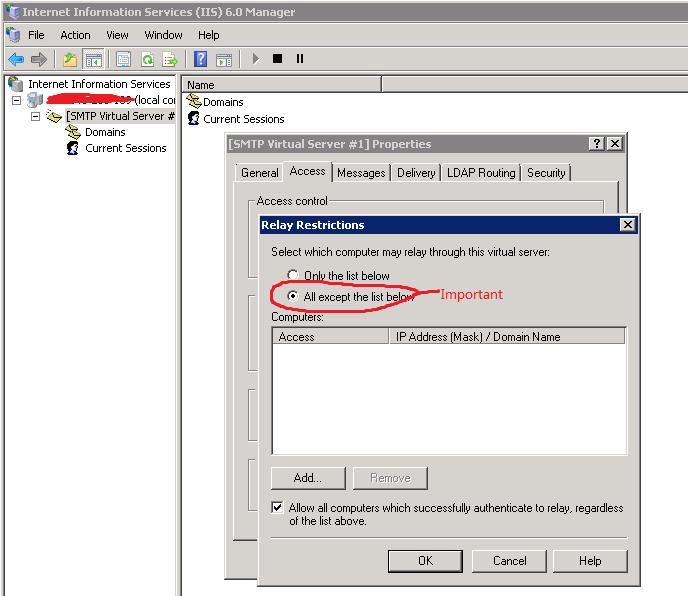Pause the item with the pause icon
Screen dimensions: 688x596
(x=300, y=58)
